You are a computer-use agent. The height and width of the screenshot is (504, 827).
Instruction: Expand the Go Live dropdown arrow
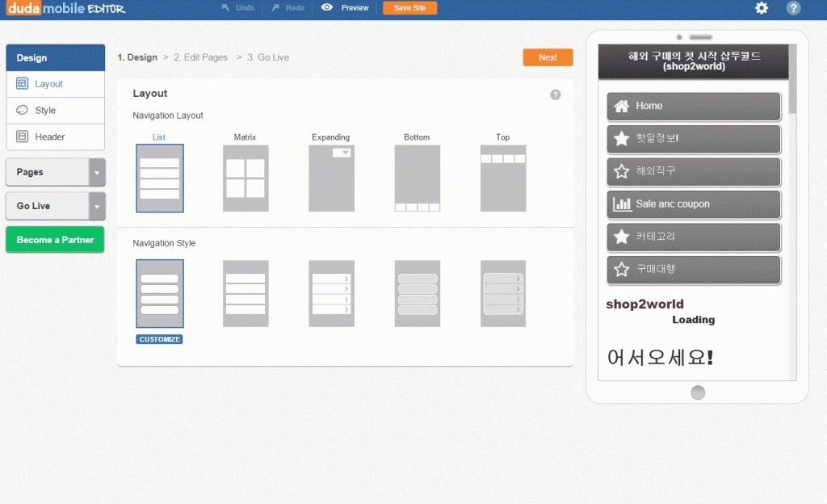point(97,207)
